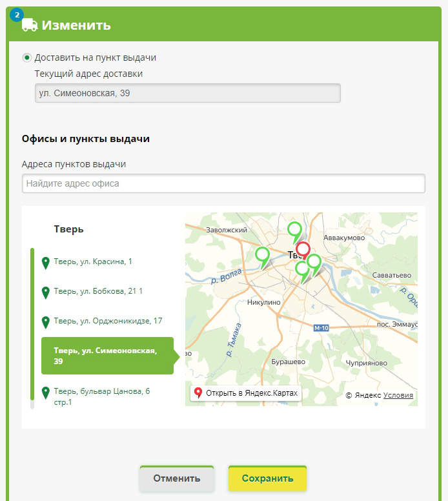Click the current address field ул. Симеоновская, 39
The image size is (448, 501).
188,93
